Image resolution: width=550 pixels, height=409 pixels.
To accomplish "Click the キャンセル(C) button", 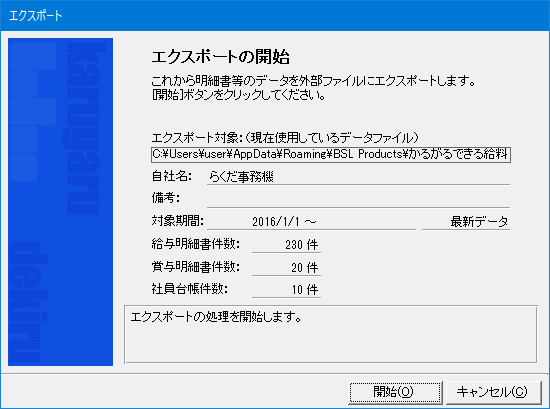I will click(x=492, y=392).
